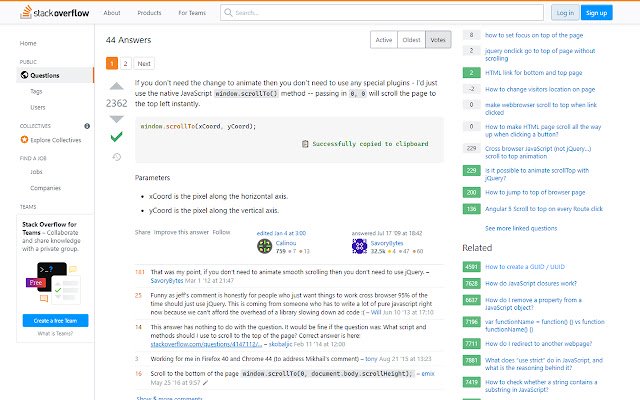Go to answers page 2

coord(125,63)
